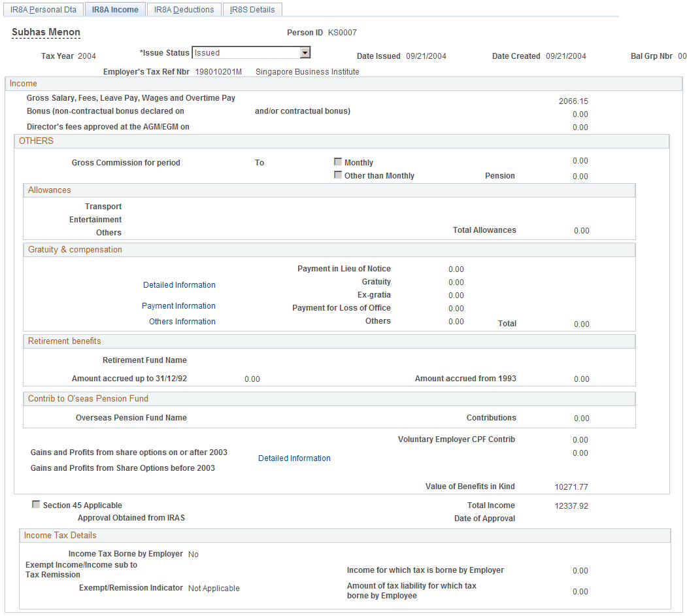687x616 pixels.
Task: Select the Total Income value 12337.92
Action: pyautogui.click(x=571, y=505)
